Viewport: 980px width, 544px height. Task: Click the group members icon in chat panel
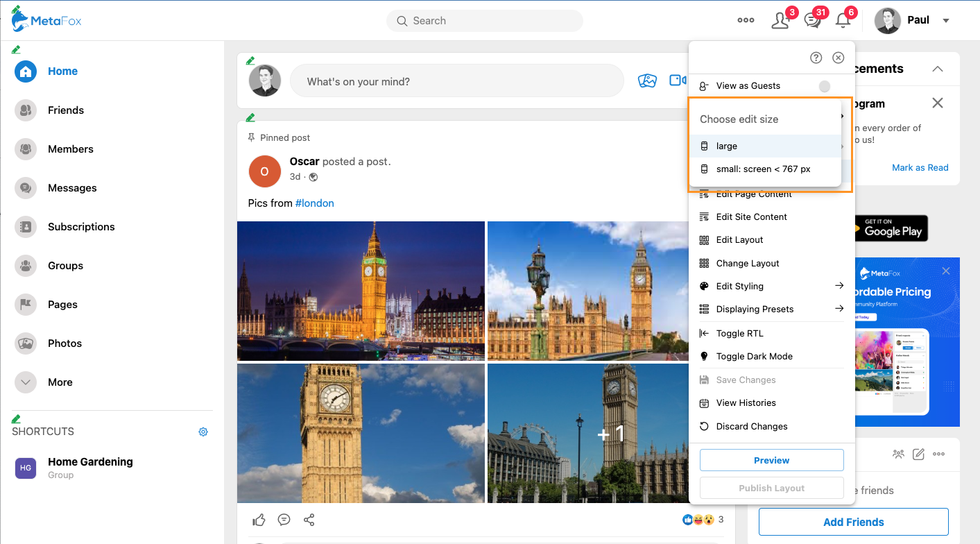899,454
